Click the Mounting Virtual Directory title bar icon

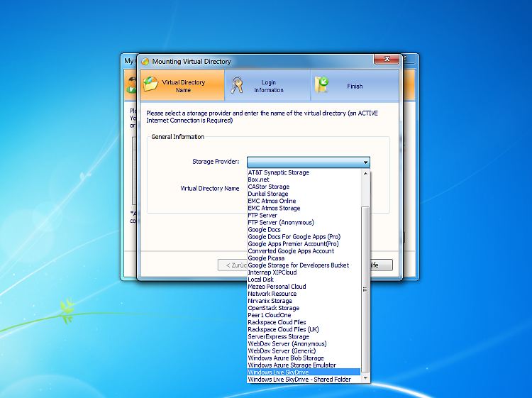[x=144, y=62]
